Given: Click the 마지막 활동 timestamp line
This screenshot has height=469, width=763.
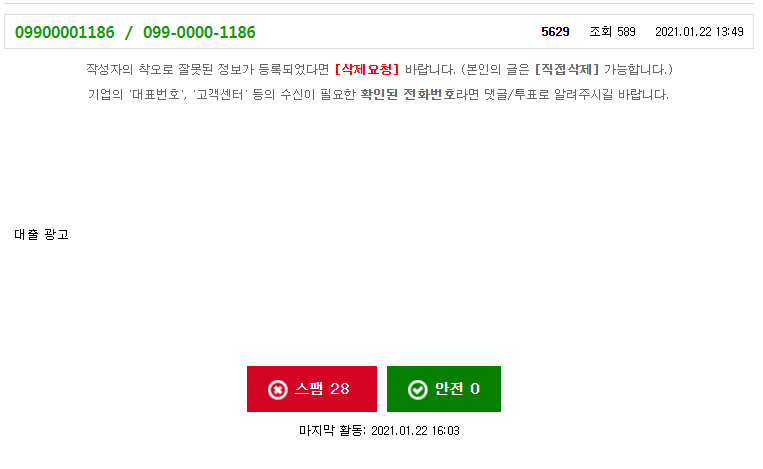Looking at the screenshot, I should click(379, 431).
